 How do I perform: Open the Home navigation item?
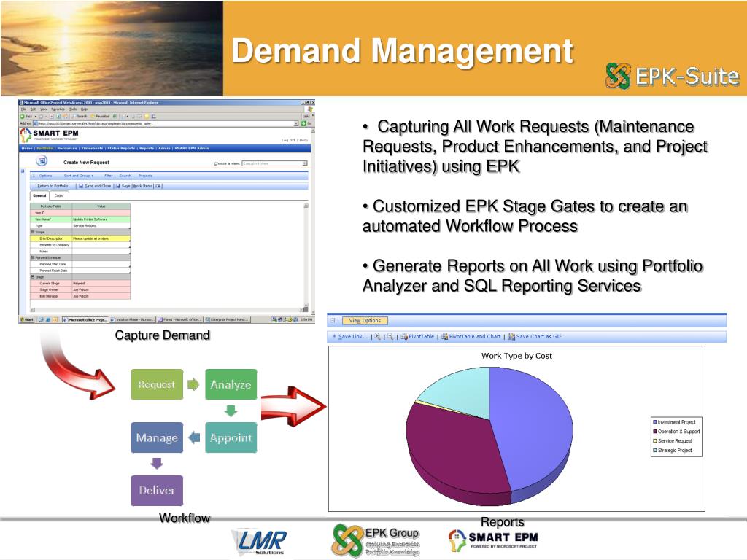coord(27,148)
